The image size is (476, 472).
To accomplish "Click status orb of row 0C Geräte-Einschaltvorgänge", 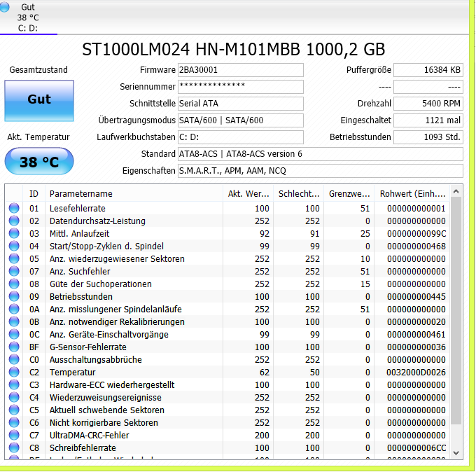I will [14, 334].
